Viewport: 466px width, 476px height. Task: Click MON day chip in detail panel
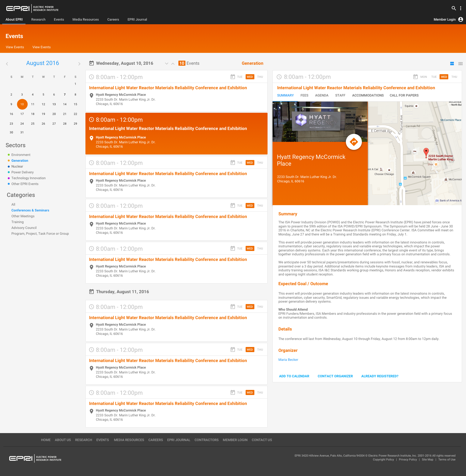coord(424,77)
